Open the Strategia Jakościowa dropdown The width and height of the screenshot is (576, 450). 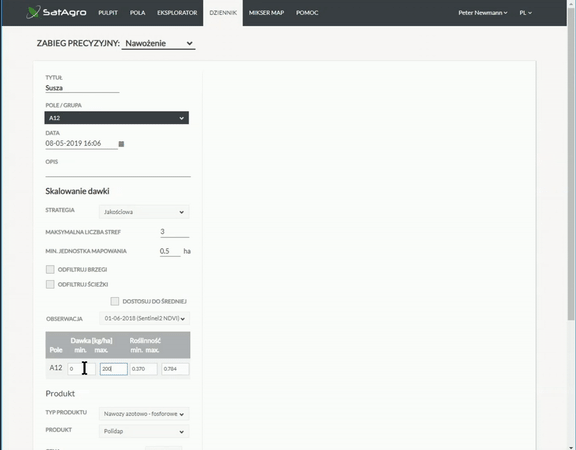(144, 212)
